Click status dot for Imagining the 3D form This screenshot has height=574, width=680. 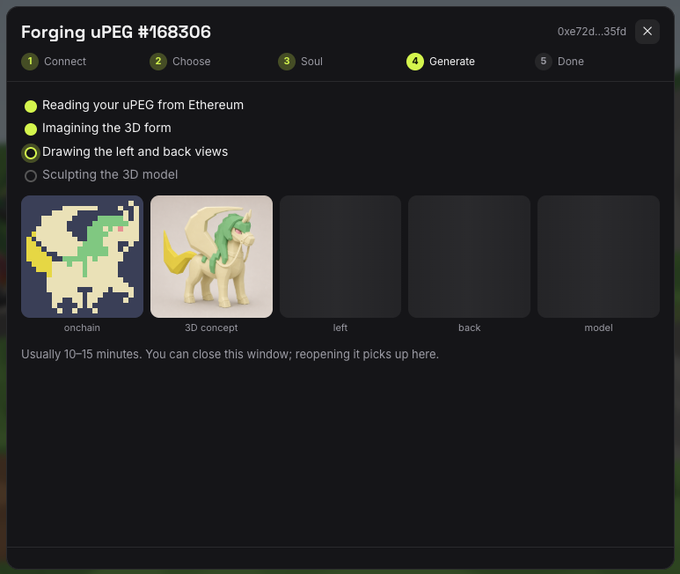[x=30, y=129]
